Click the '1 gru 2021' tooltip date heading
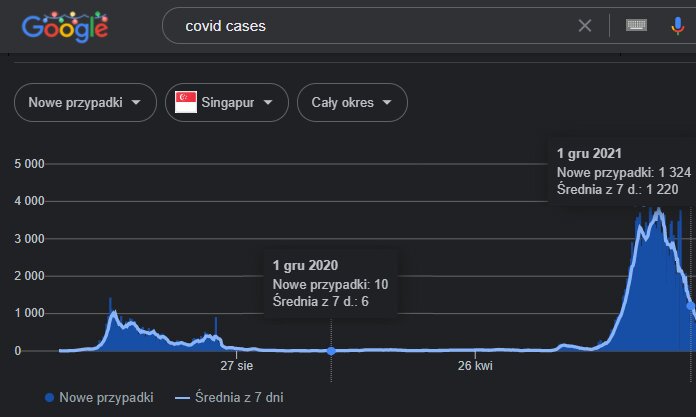 (589, 154)
